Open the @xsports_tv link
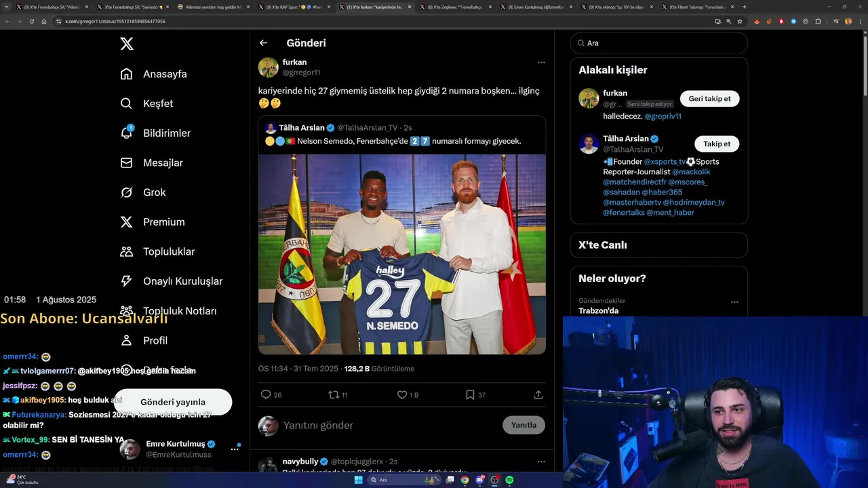 coord(665,162)
